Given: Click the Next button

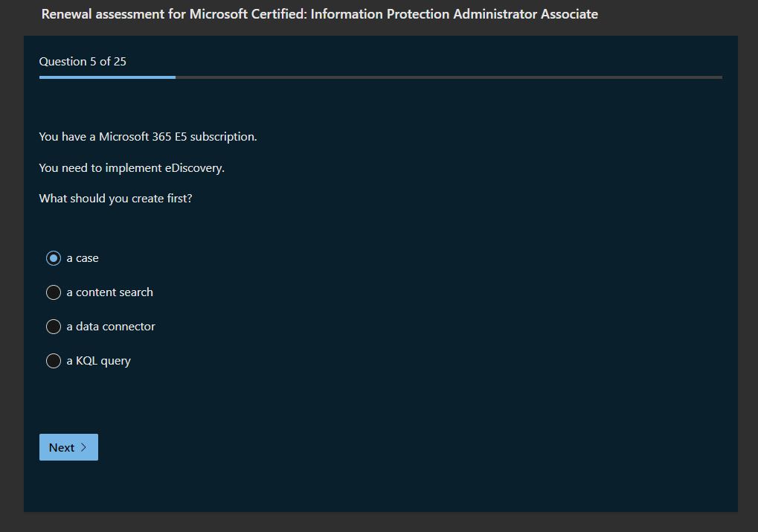Looking at the screenshot, I should 68,447.
